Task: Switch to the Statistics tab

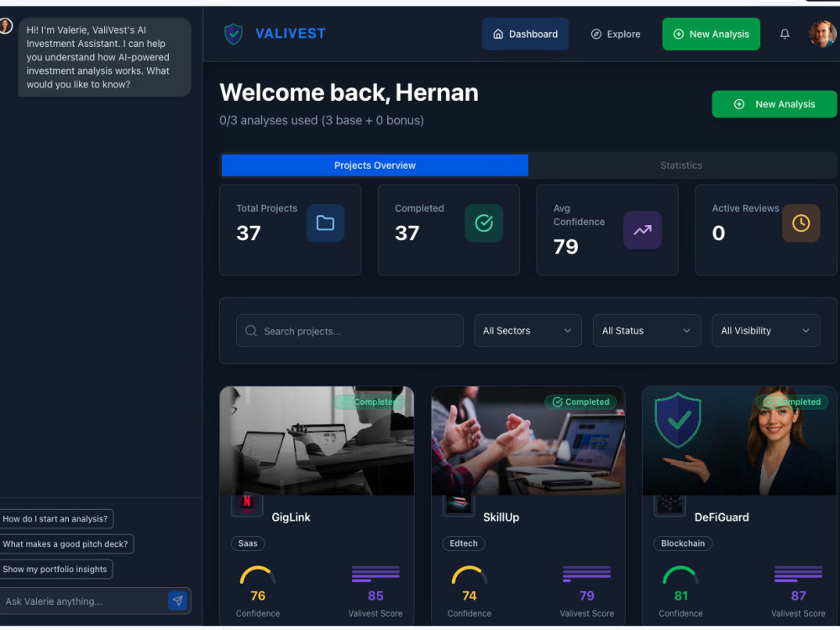Action: [681, 165]
